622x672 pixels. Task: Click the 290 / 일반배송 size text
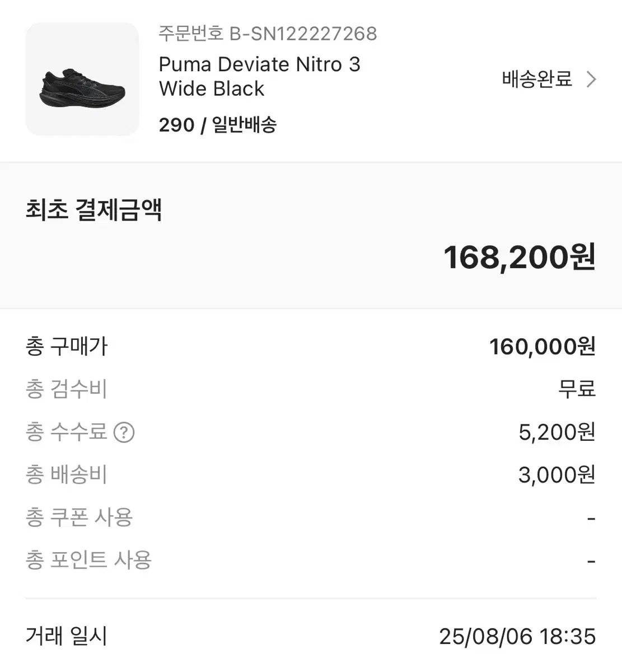217,124
